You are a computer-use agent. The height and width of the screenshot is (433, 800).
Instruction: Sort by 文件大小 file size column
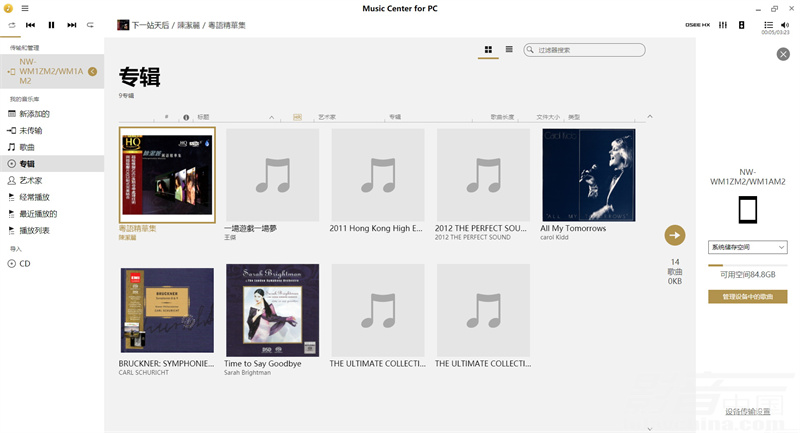click(548, 117)
